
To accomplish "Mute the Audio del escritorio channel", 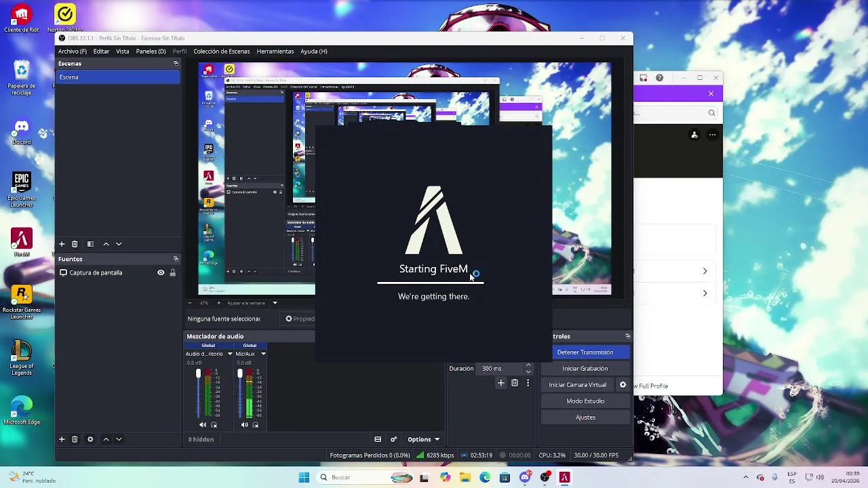I will point(203,425).
